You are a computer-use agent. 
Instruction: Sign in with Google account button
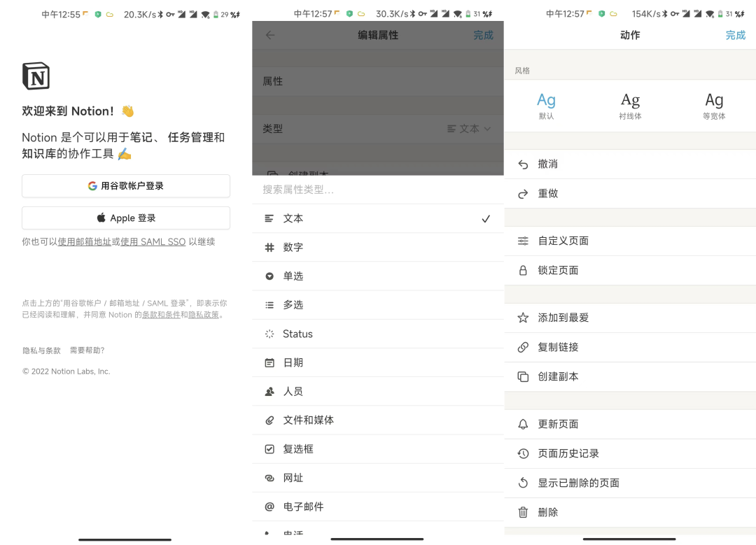pos(126,186)
